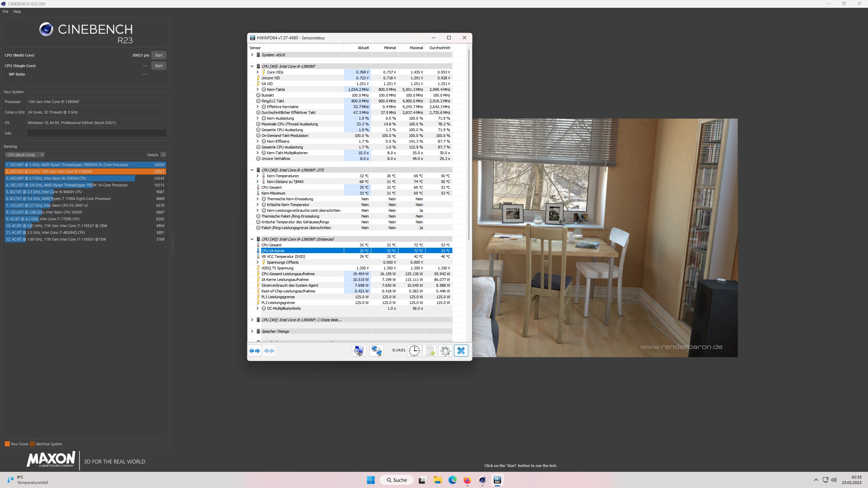Click the expand columns blue arrows icon
Image resolution: width=868 pixels, height=488 pixels.
[x=255, y=351]
